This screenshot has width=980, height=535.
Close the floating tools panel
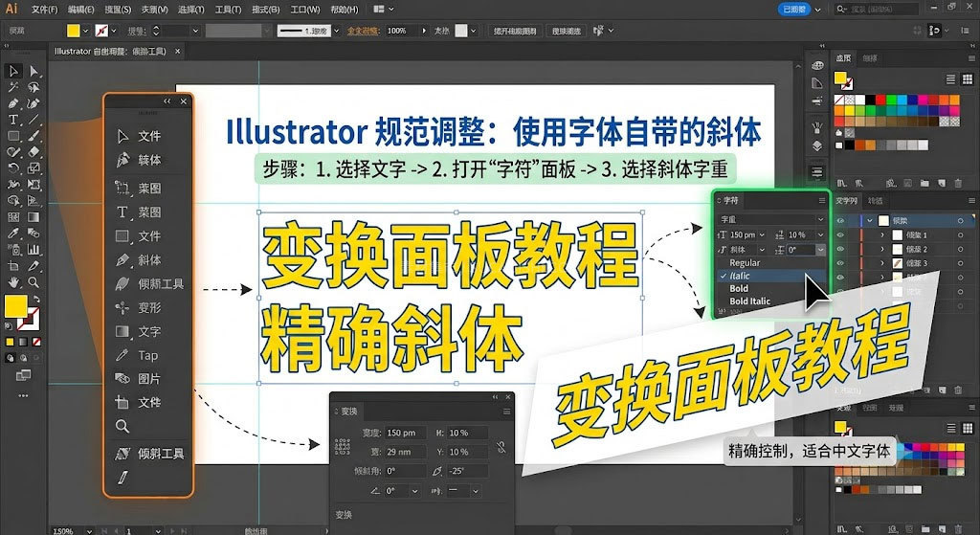coord(183,101)
